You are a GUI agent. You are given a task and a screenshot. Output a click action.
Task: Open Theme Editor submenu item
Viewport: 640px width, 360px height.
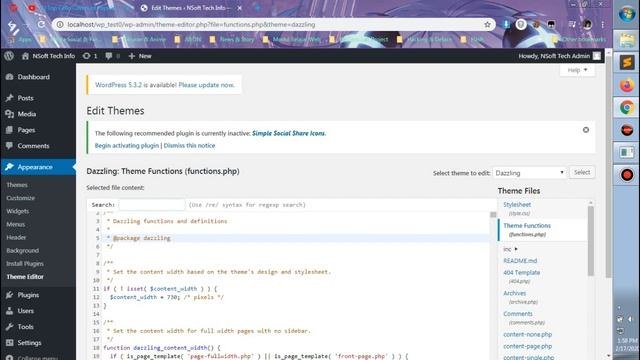coord(24,277)
